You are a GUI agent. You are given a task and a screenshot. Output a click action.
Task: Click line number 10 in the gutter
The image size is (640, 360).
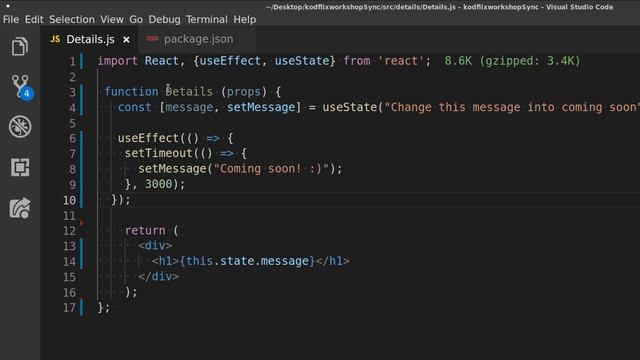click(69, 200)
